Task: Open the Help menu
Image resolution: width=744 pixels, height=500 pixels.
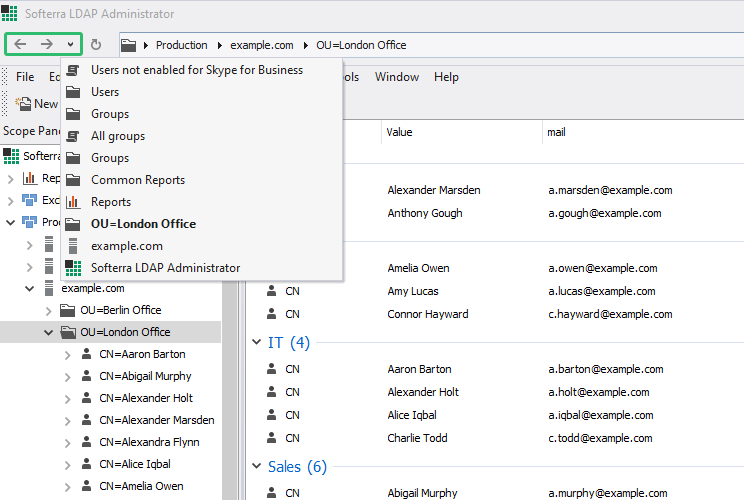Action: pos(446,77)
